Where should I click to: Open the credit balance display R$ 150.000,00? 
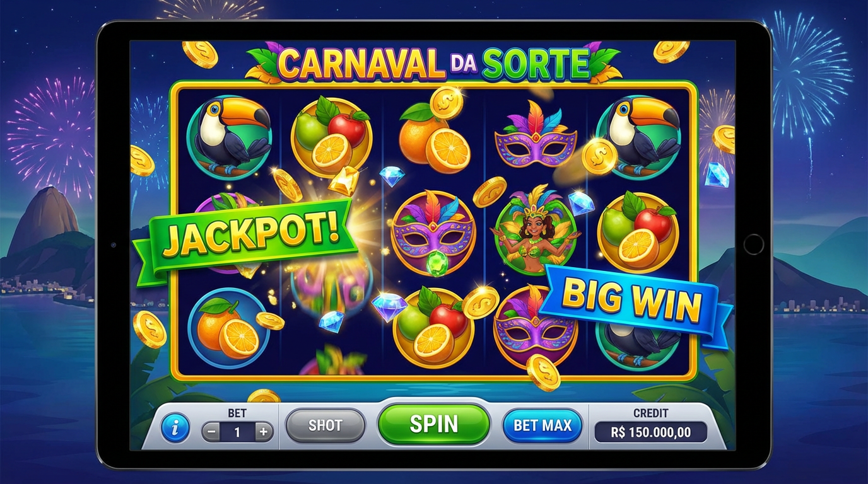point(651,432)
